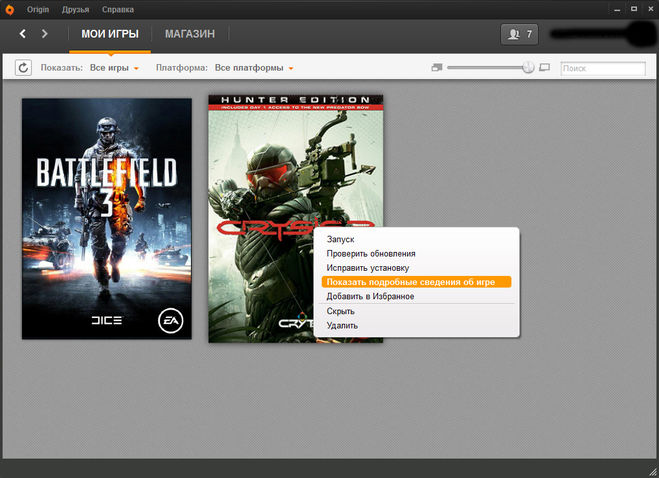Open the Справка menu
Screen dimensions: 659x478
pyautogui.click(x=118, y=9)
